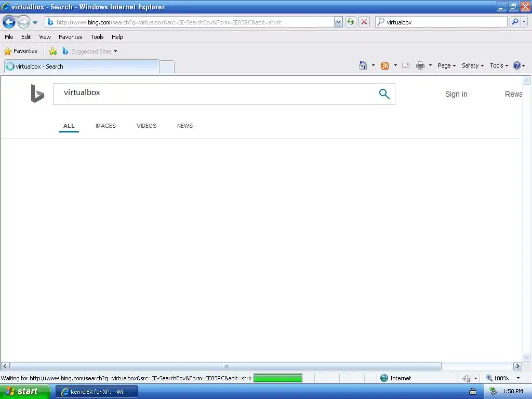This screenshot has width=532, height=399.
Task: Expand the Print dropdown arrow
Action: click(x=430, y=65)
